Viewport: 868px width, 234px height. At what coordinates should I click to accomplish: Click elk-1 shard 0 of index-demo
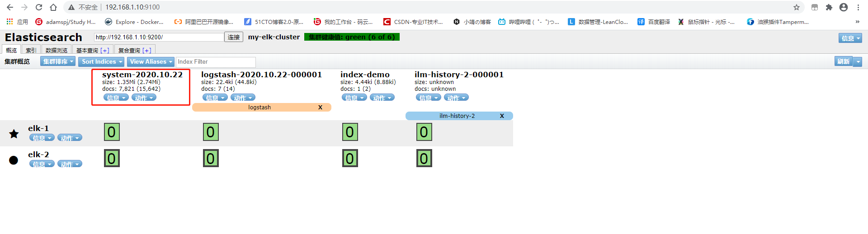coord(350,132)
